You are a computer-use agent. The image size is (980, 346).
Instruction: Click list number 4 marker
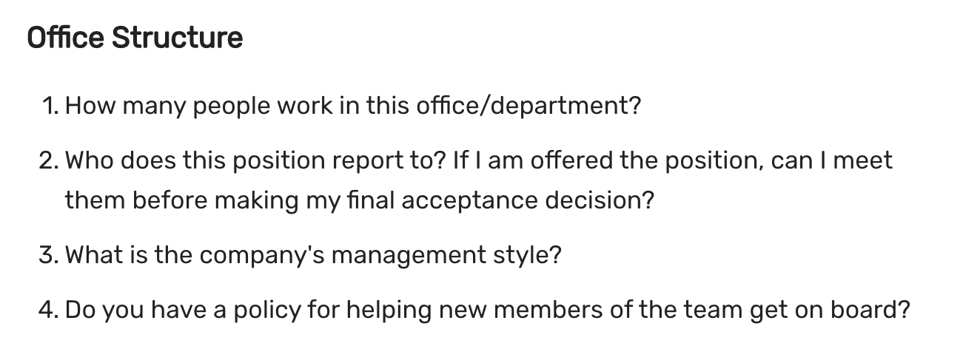tap(49, 311)
